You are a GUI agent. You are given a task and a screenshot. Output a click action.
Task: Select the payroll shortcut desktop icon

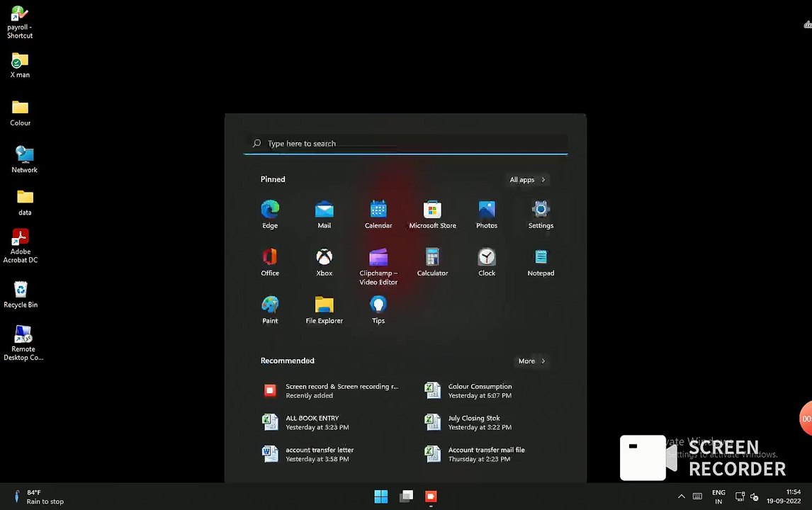(20, 22)
